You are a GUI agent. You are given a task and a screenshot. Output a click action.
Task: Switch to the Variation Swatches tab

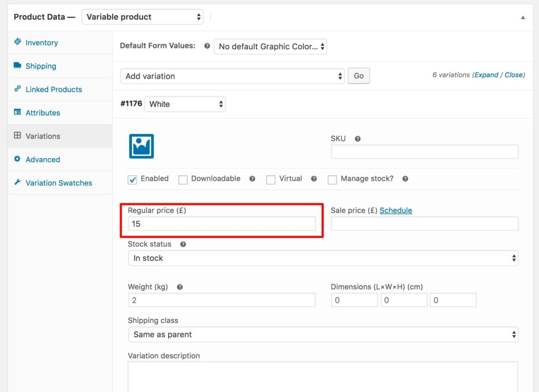pyautogui.click(x=58, y=183)
